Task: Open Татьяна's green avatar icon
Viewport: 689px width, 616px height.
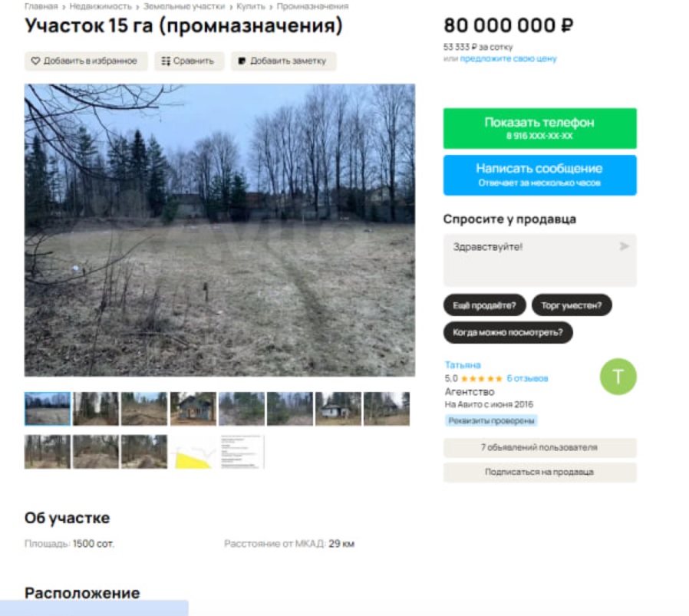Action: pyautogui.click(x=618, y=377)
